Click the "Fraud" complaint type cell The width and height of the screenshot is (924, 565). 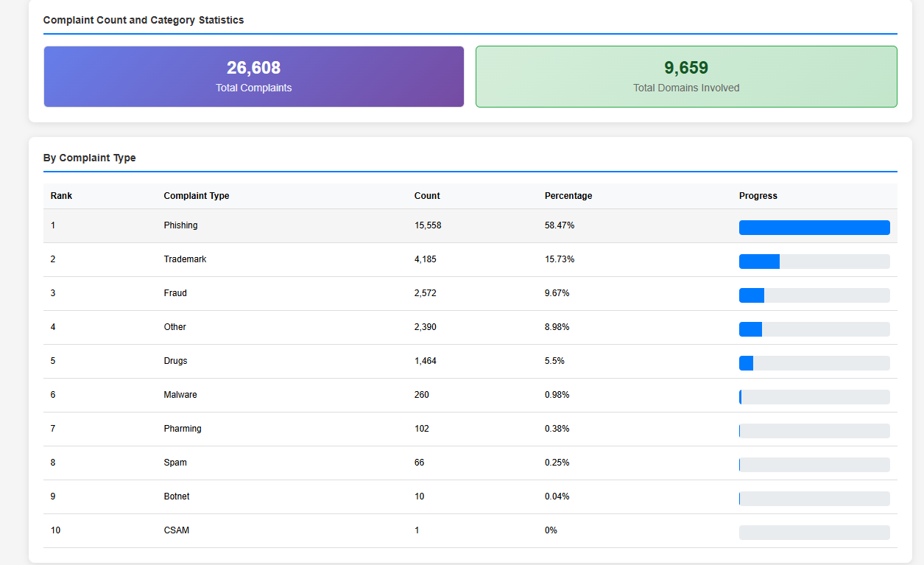[x=175, y=293]
